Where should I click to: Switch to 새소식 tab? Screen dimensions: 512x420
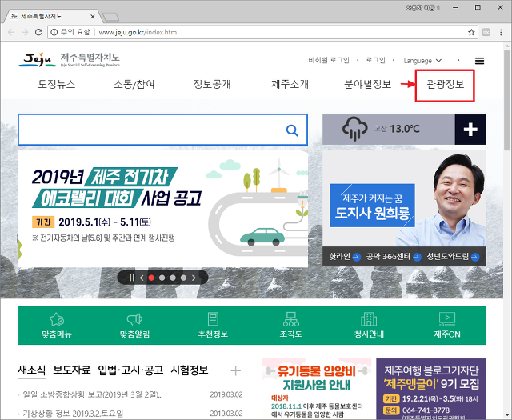[31, 370]
